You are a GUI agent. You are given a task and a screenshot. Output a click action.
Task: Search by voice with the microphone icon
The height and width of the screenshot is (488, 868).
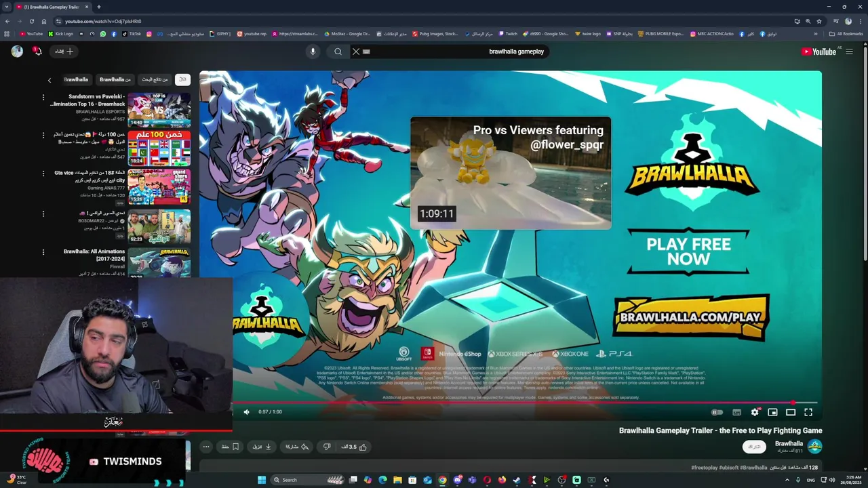[313, 52]
